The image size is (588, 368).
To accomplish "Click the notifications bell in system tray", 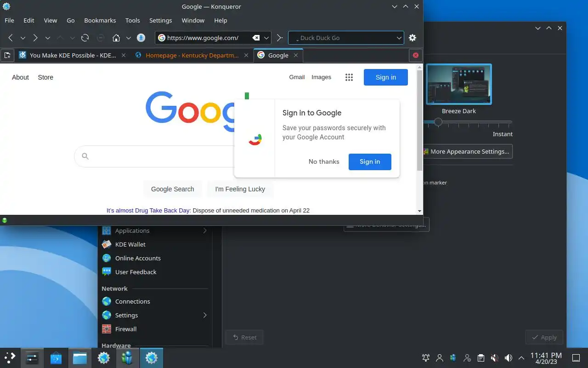I will [x=426, y=357].
